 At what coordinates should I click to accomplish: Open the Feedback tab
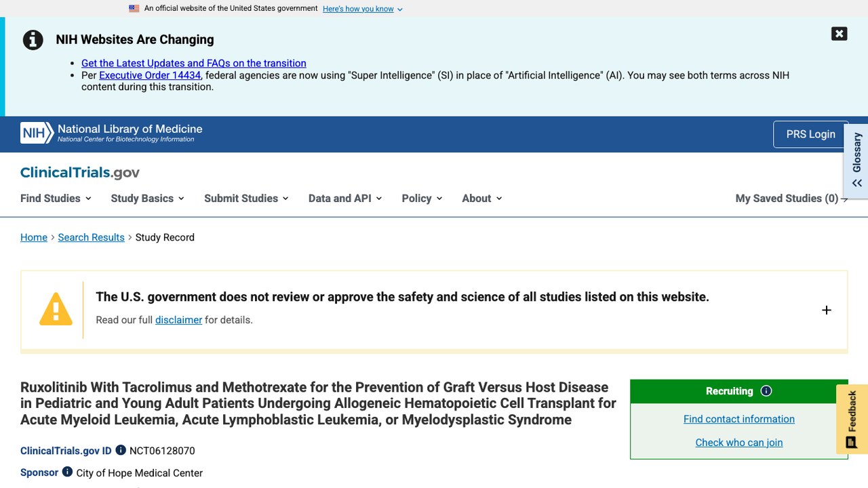point(852,419)
